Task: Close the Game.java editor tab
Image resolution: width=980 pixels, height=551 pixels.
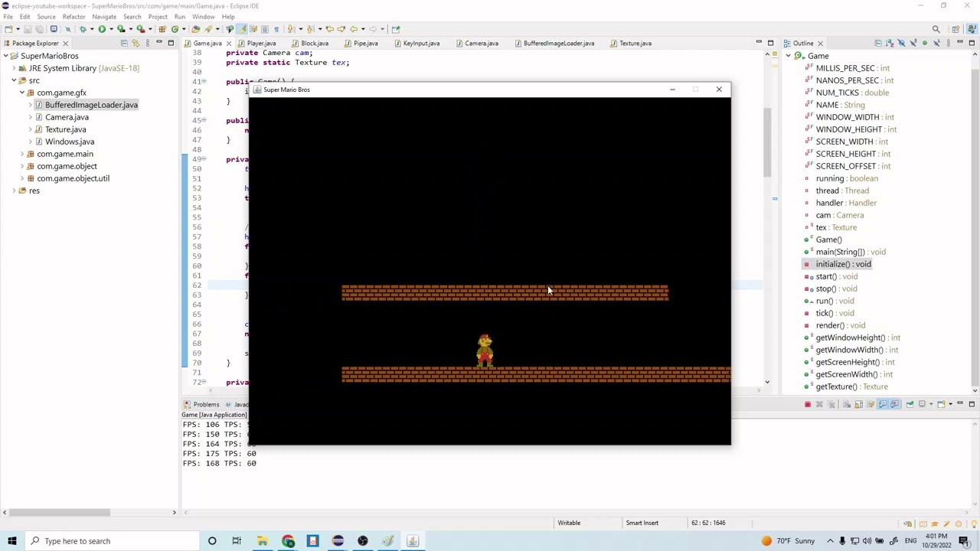Action: (229, 44)
